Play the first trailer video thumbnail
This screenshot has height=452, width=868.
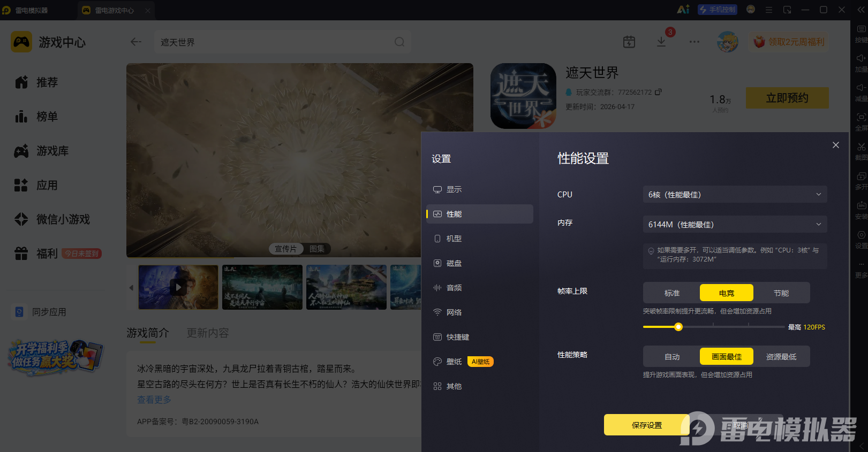[x=178, y=287]
